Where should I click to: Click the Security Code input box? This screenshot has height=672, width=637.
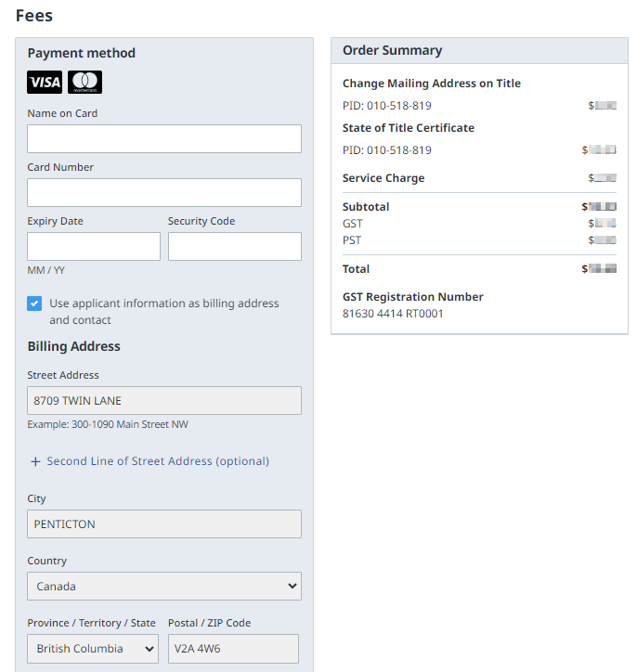coord(234,246)
